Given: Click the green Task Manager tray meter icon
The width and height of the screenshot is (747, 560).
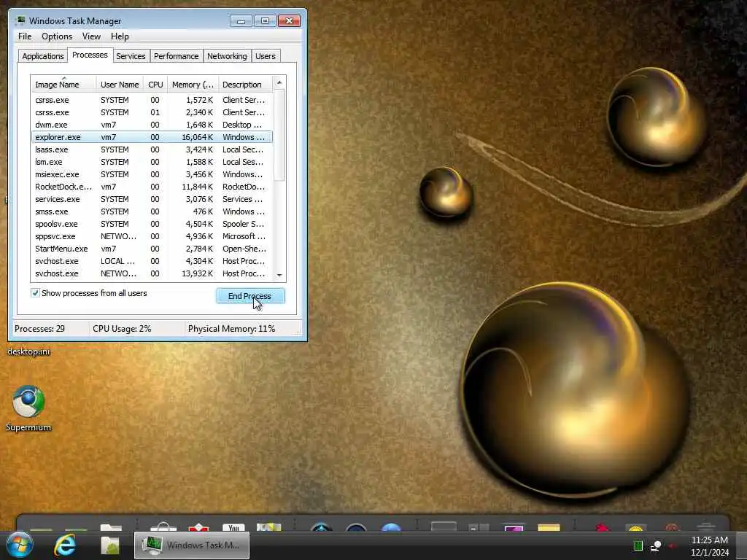Looking at the screenshot, I should (x=638, y=545).
